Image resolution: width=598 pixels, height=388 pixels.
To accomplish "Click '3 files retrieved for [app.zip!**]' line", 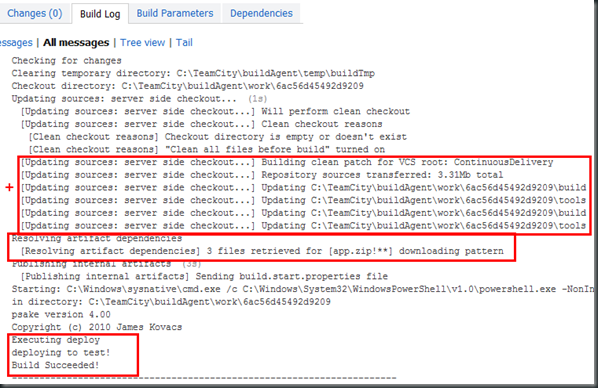I will point(262,251).
